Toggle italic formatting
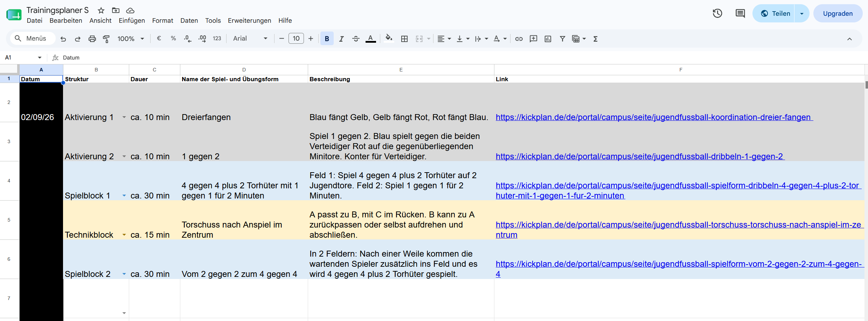The image size is (868, 321). [x=341, y=39]
